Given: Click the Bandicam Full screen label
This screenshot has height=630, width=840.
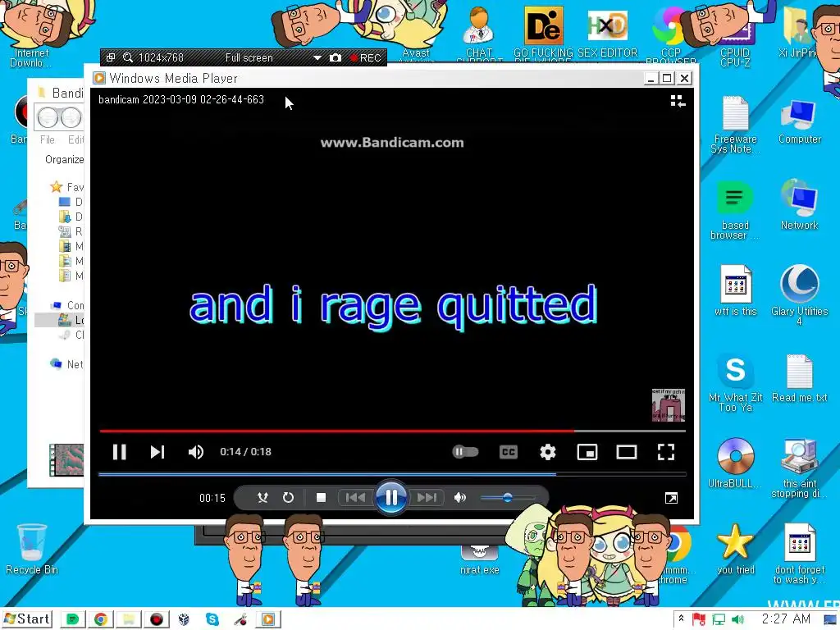Looking at the screenshot, I should pos(249,57).
